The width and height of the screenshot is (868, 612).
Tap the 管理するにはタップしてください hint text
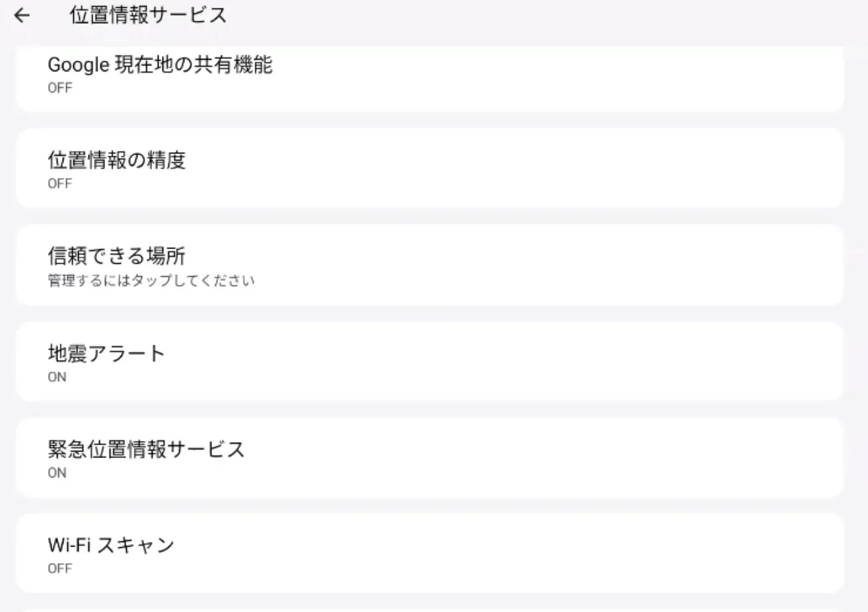pyautogui.click(x=151, y=280)
